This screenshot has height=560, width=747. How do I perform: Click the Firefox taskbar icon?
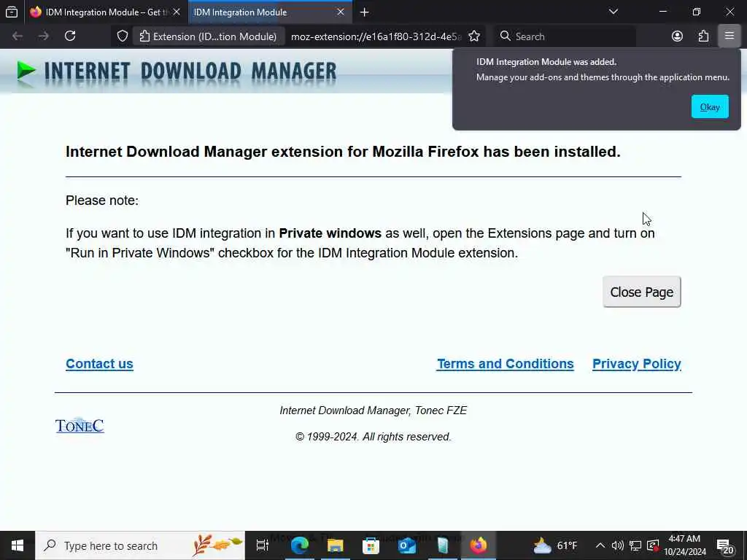(479, 545)
